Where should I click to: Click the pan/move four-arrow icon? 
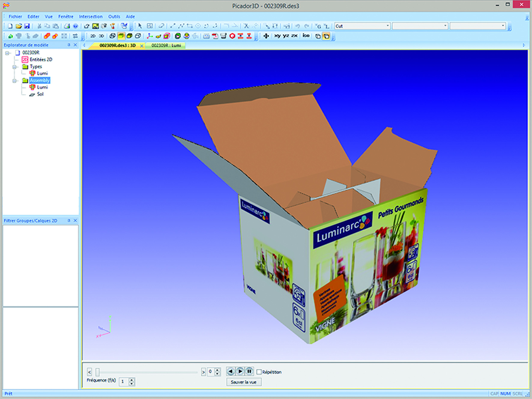click(266, 36)
